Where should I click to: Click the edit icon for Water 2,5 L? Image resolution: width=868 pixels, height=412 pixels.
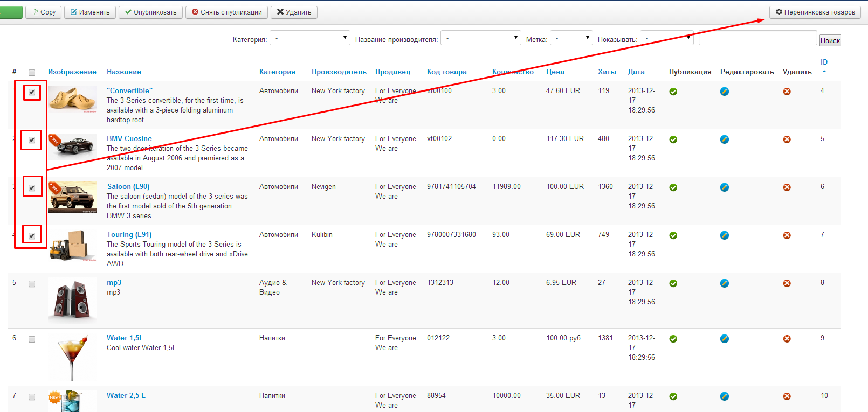725,396
